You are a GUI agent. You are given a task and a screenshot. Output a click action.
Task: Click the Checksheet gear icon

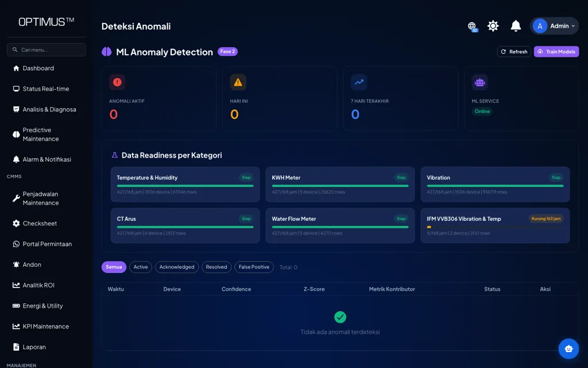(x=16, y=224)
